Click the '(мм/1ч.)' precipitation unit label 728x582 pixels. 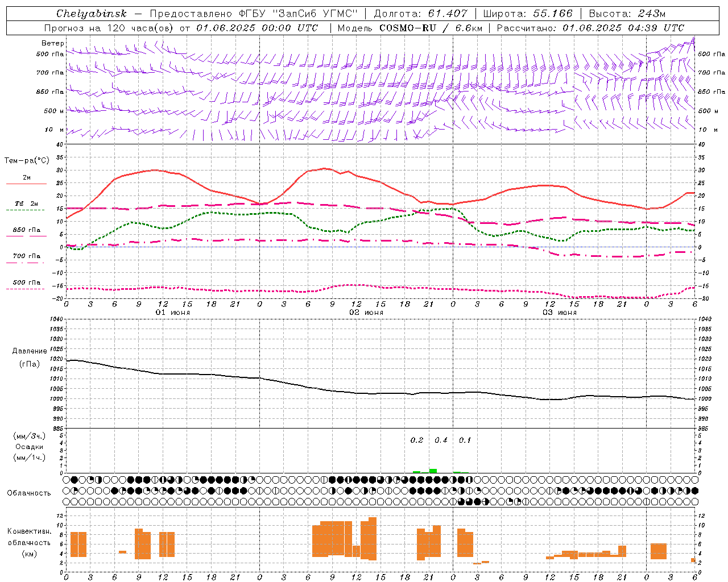point(30,458)
